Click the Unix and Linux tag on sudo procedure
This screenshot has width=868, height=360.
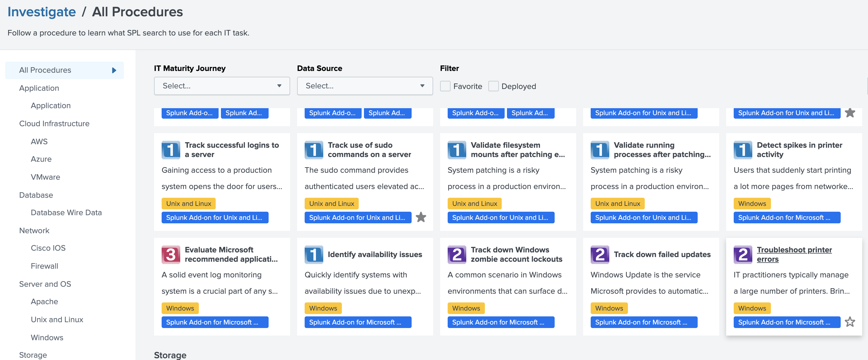[x=332, y=203]
